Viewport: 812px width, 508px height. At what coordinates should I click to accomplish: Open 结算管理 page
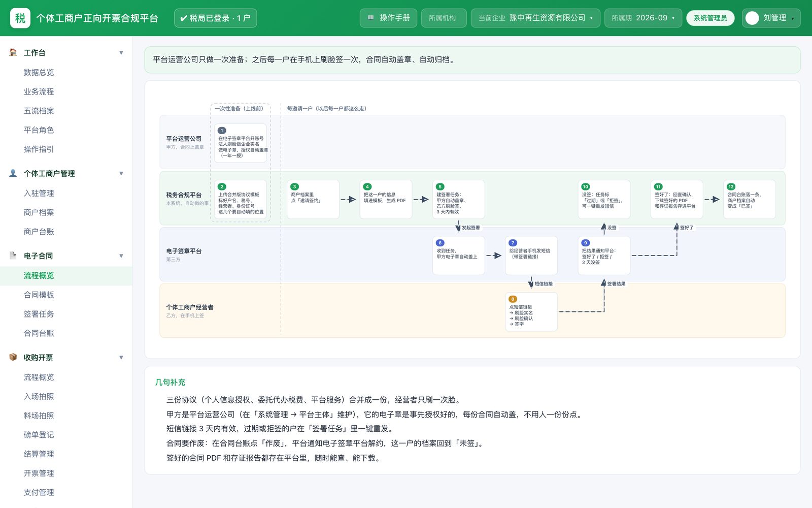pos(66,454)
